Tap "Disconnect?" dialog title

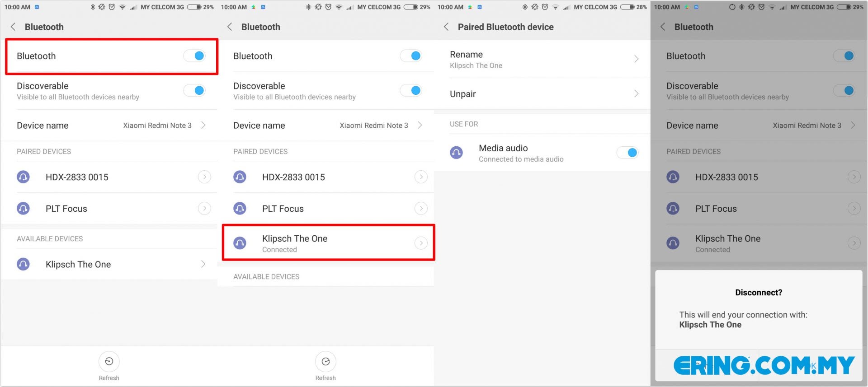coord(759,292)
